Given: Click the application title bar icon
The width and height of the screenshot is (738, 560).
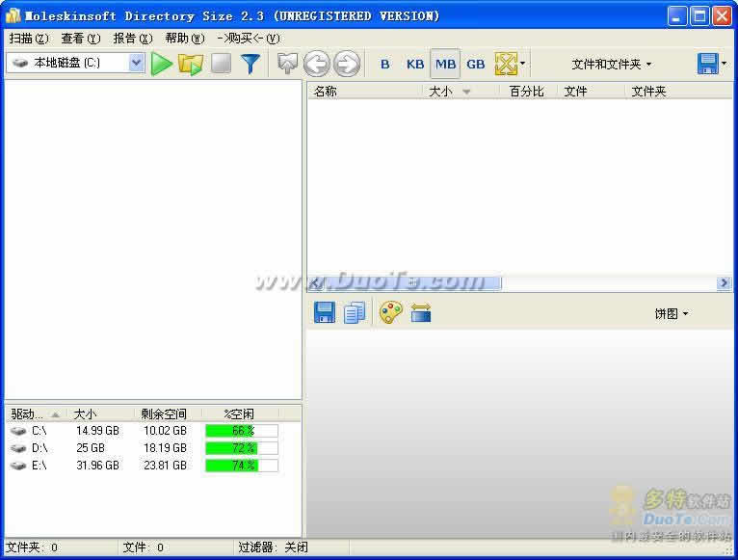Looking at the screenshot, I should (x=13, y=15).
